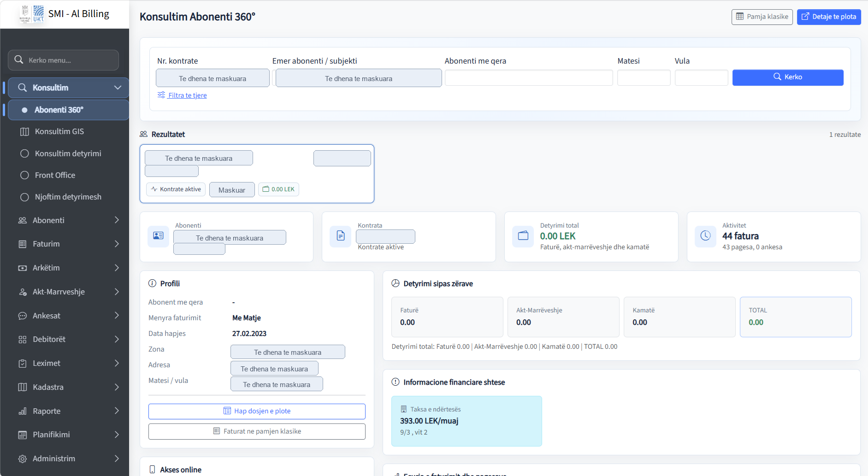Expand the Arkëtim submenu chevron
Image resolution: width=868 pixels, height=476 pixels.
pos(117,268)
